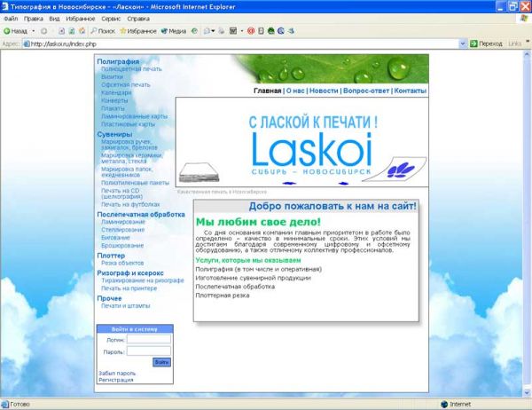
Task: Open the Избранное menu in menu bar
Action: pos(81,19)
